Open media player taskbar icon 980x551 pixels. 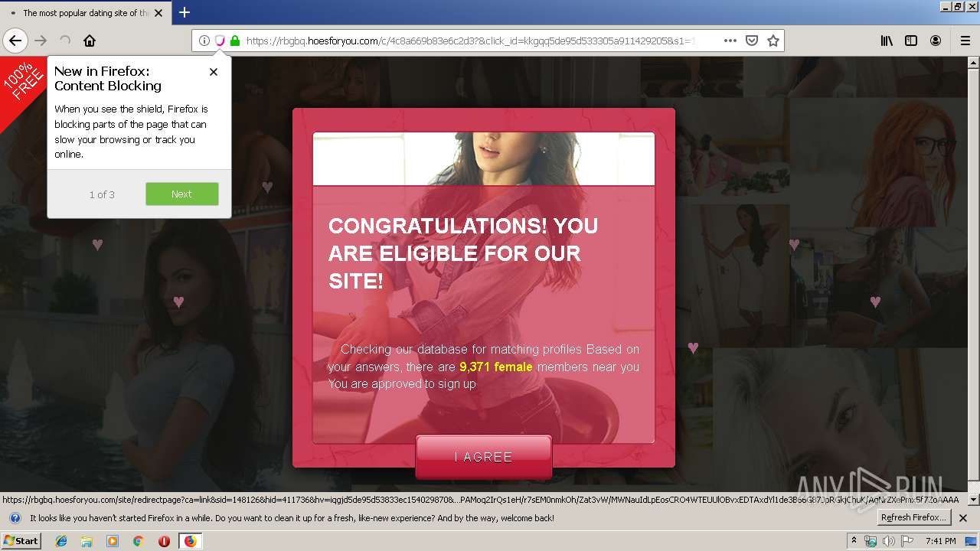(113, 541)
